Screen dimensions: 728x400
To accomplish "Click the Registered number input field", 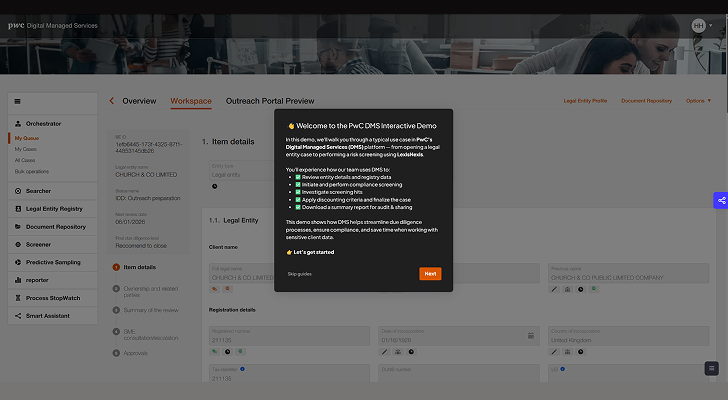I will pos(289,336).
